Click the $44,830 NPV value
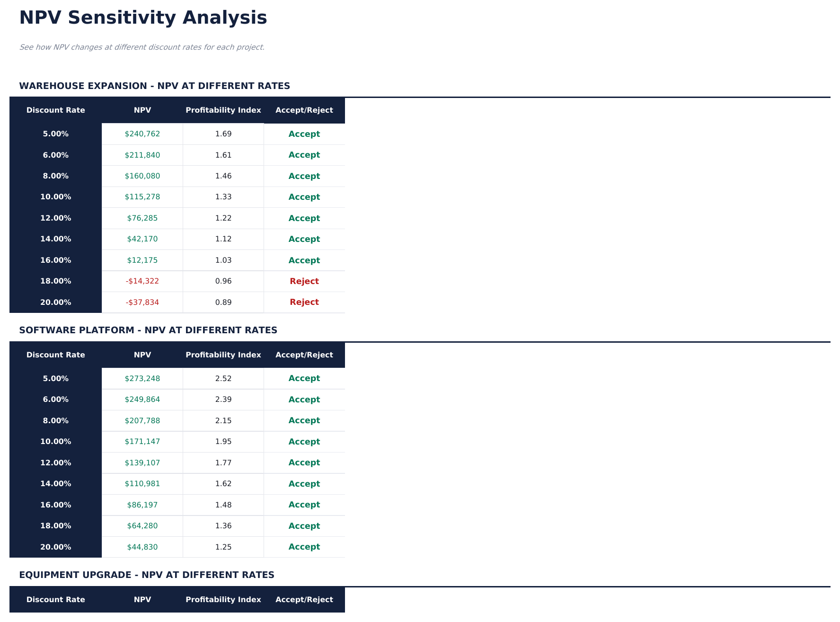 pyautogui.click(x=142, y=547)
